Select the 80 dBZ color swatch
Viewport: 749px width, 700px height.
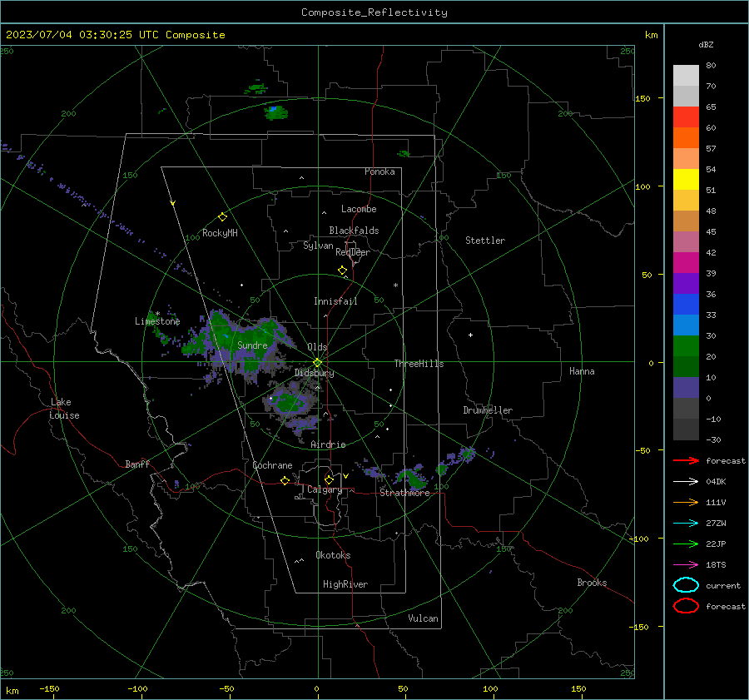(x=686, y=76)
